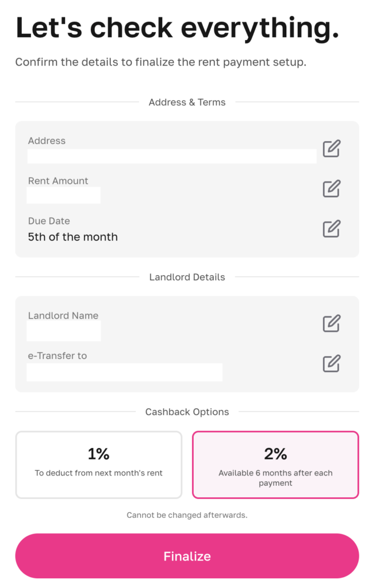Edit the Address using its pencil icon
This screenshot has width=376, height=588.
pyautogui.click(x=331, y=149)
